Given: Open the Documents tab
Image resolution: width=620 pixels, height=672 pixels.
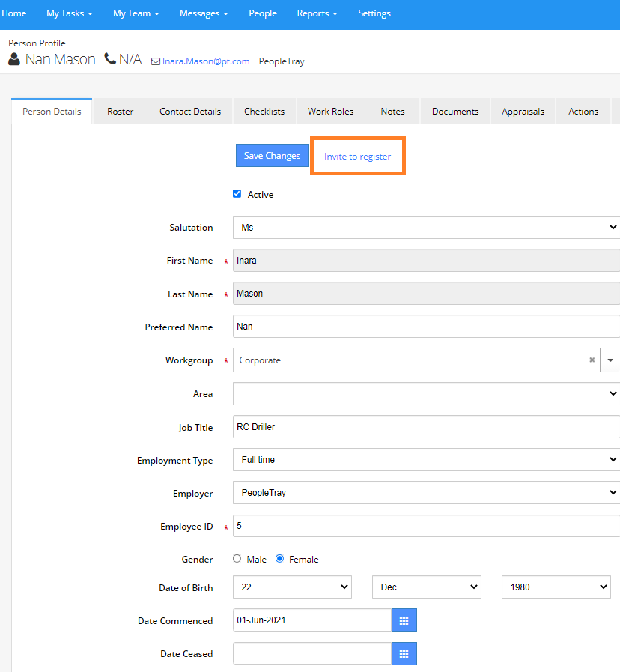Looking at the screenshot, I should [x=455, y=112].
